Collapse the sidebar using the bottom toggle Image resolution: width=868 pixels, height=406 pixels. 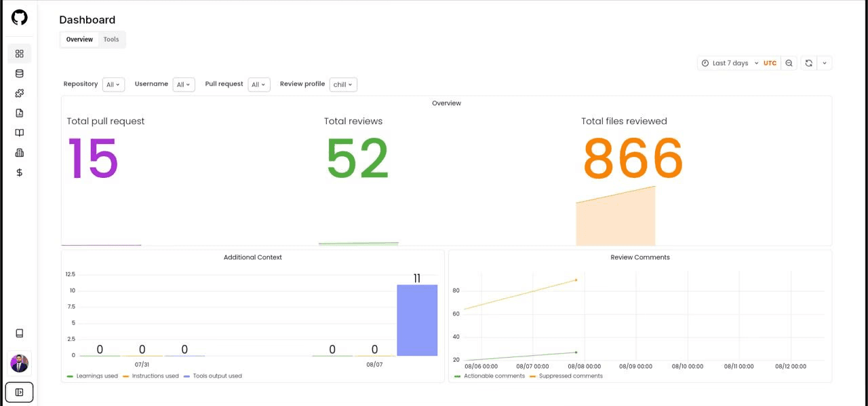[19, 392]
